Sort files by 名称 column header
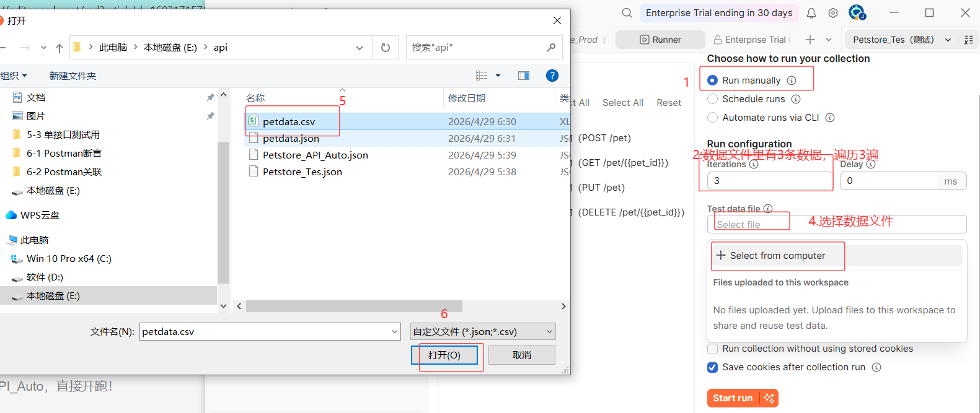980x413 pixels. pyautogui.click(x=255, y=98)
